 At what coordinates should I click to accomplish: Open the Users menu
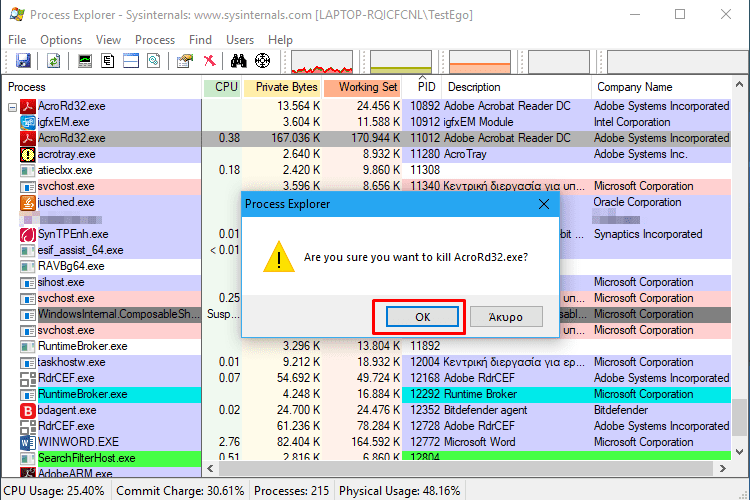[x=240, y=40]
